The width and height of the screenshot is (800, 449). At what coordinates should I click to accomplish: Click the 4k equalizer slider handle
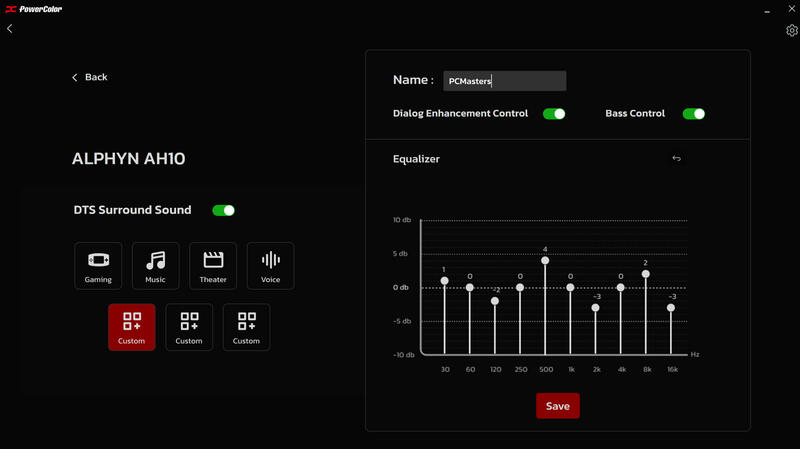click(x=620, y=288)
